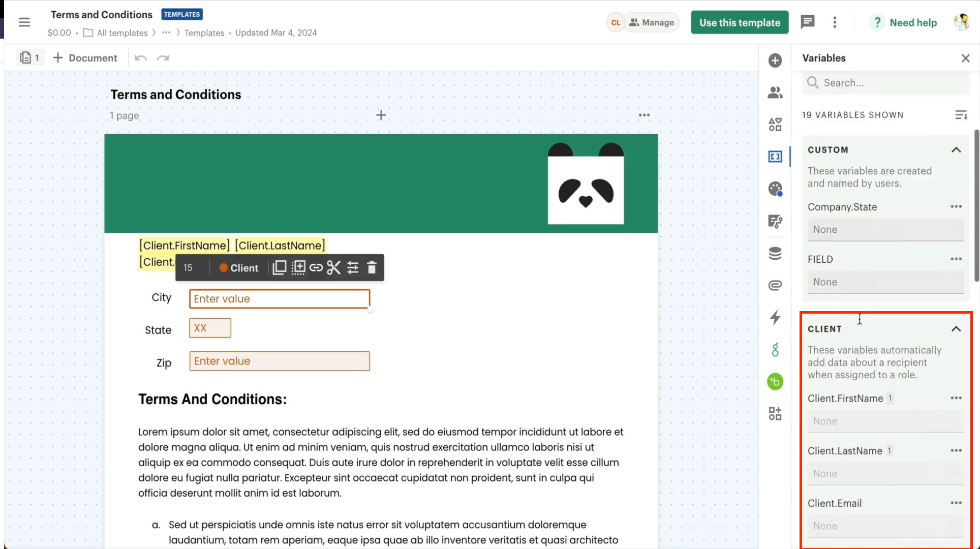The image size is (980, 549).
Task: Open the document's three-dot overflow menu
Action: 834,22
